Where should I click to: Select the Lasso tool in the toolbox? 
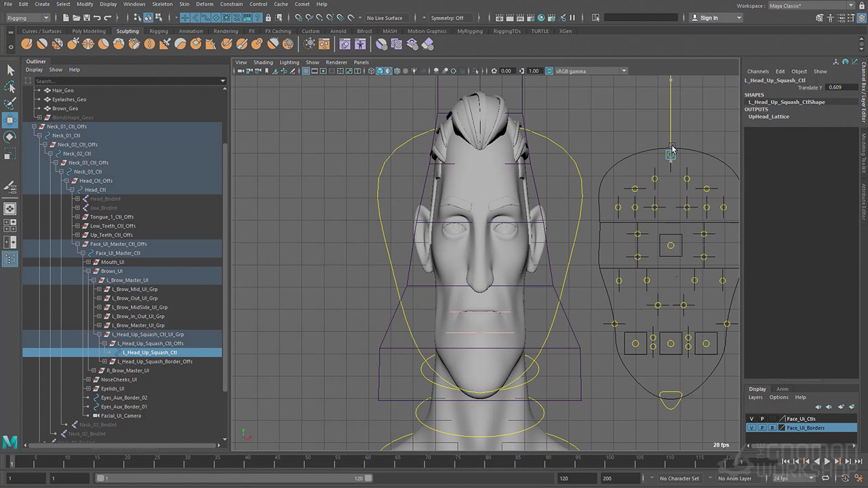(x=10, y=87)
